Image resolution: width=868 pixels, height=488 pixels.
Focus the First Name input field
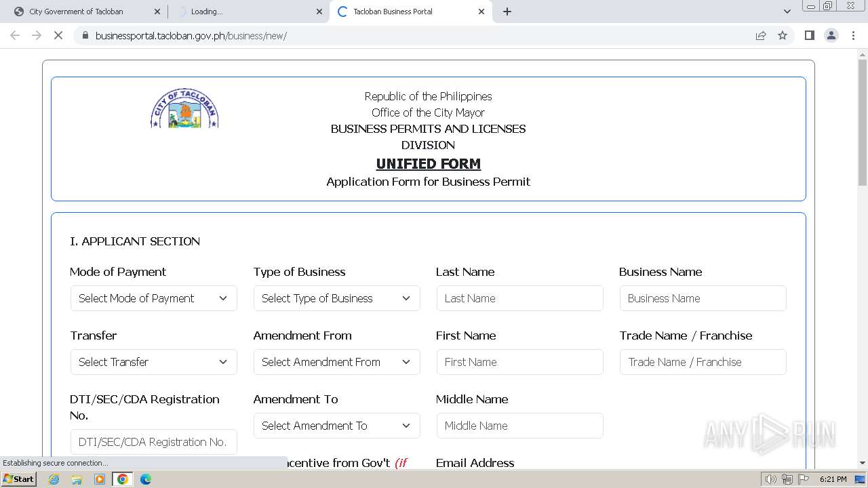(x=520, y=362)
